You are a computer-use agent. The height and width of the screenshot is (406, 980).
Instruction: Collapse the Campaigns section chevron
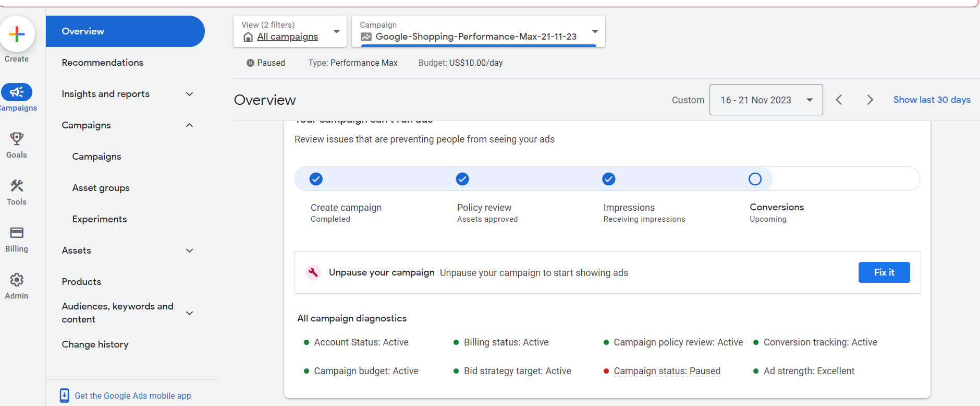click(190, 125)
